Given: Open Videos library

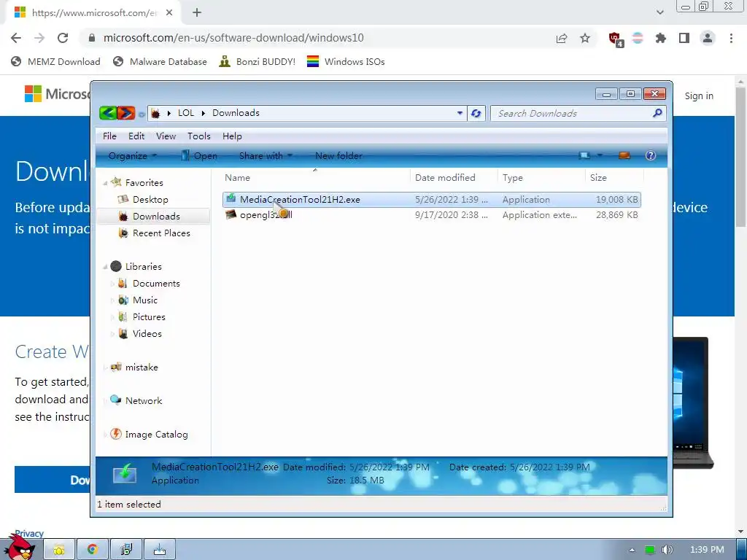Looking at the screenshot, I should click(147, 333).
